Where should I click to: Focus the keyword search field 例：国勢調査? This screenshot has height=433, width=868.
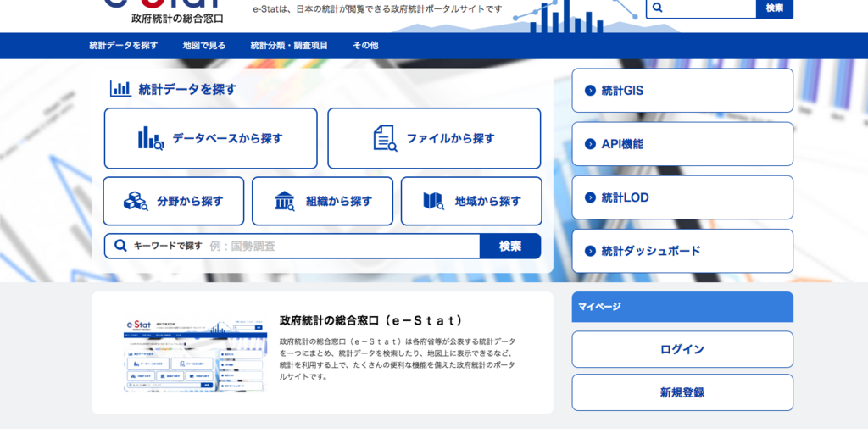pyautogui.click(x=342, y=246)
